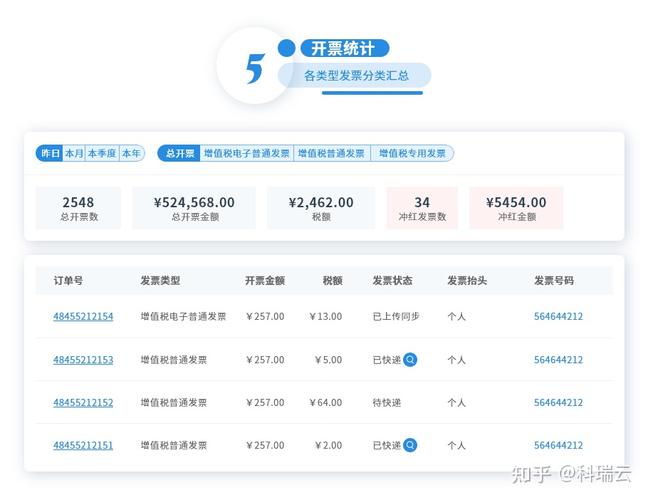Switch to the 本年 time filter

coord(132,153)
